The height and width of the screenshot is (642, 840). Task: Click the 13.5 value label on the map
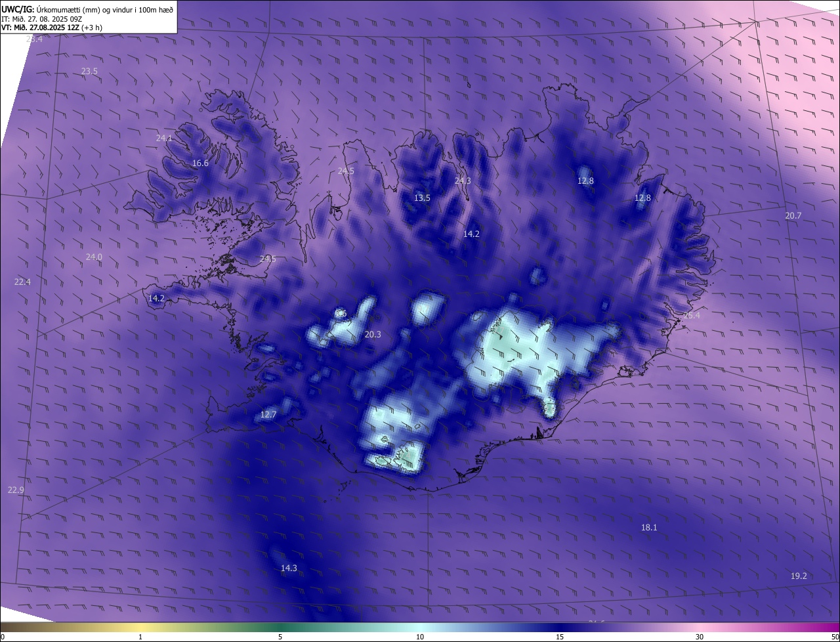pyautogui.click(x=422, y=198)
